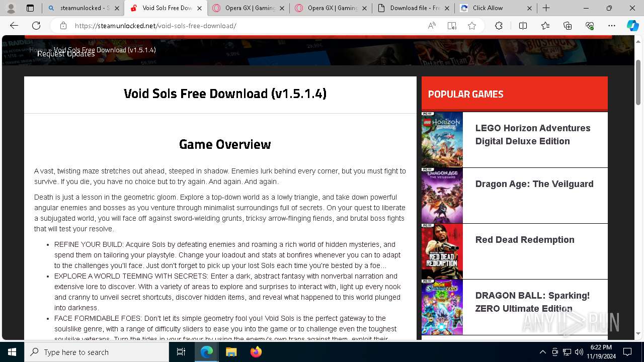Open Browser essentials heart icon
The image size is (644, 362).
pos(590,26)
